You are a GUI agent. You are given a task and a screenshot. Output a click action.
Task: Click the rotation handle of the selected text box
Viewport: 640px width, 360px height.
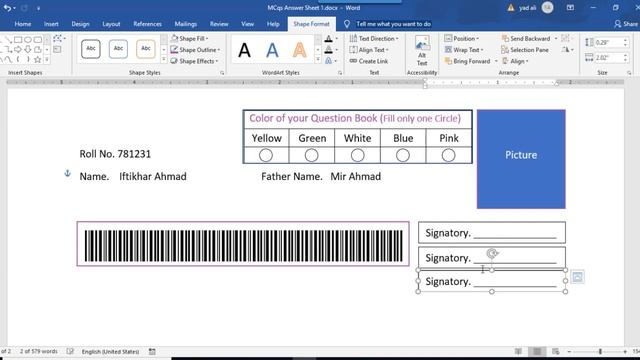pos(492,254)
